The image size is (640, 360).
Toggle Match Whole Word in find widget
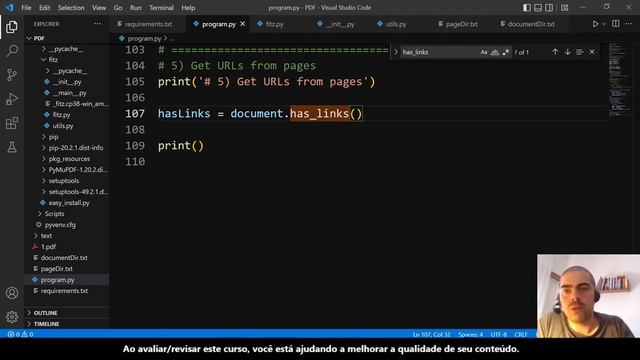pos(495,52)
